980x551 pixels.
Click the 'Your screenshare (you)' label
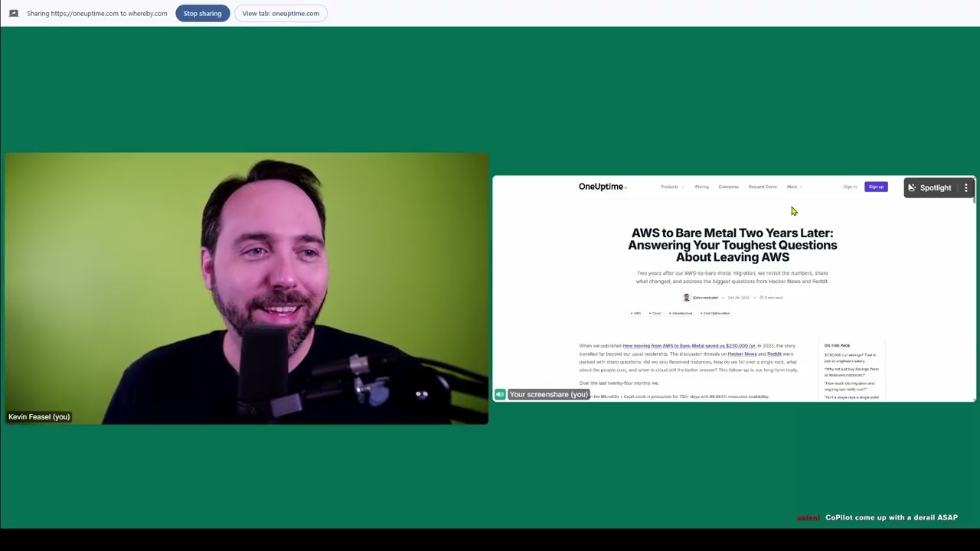click(548, 395)
